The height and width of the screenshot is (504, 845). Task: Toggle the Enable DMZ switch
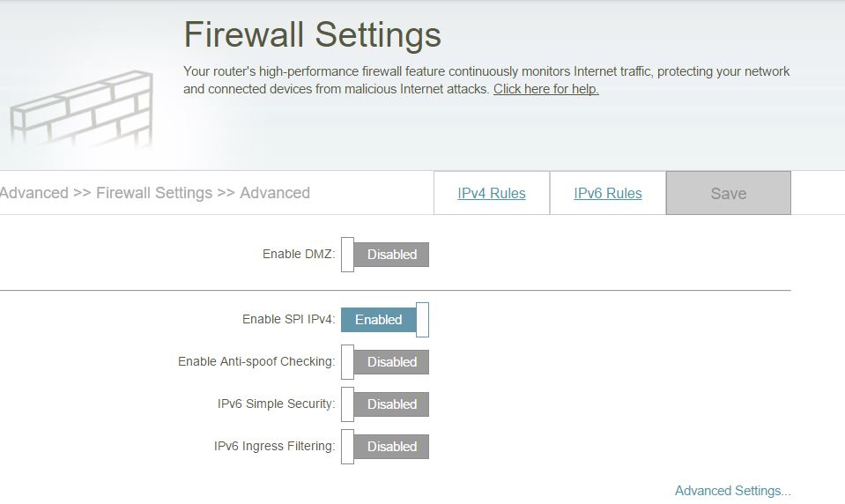[x=385, y=255]
